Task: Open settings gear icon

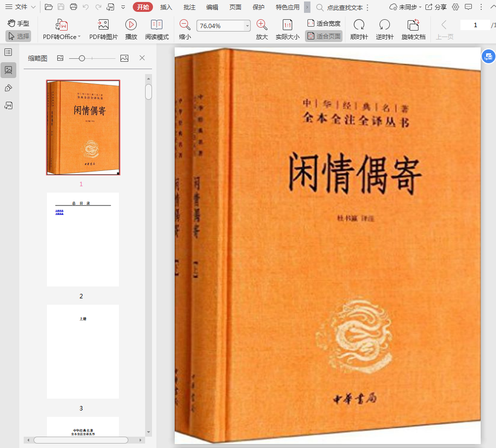Action: coord(455,7)
